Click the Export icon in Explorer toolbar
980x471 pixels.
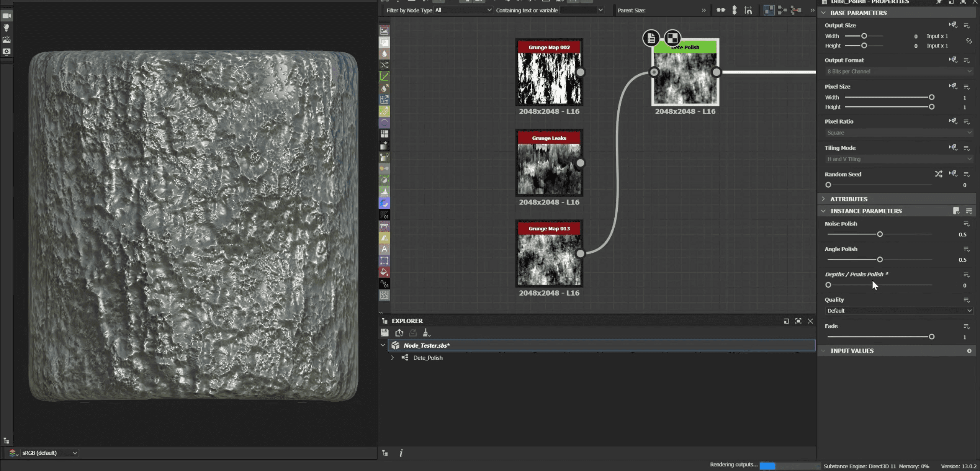point(399,332)
